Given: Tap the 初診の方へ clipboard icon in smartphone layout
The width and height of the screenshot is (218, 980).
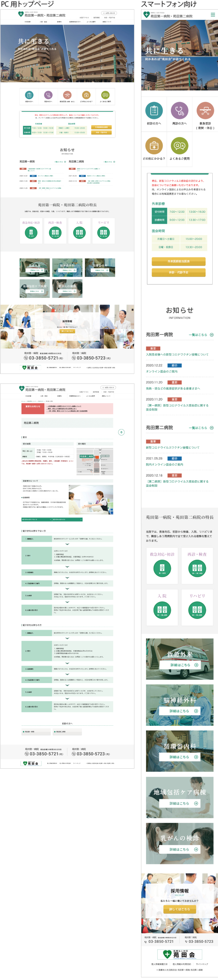Looking at the screenshot, I should [154, 111].
